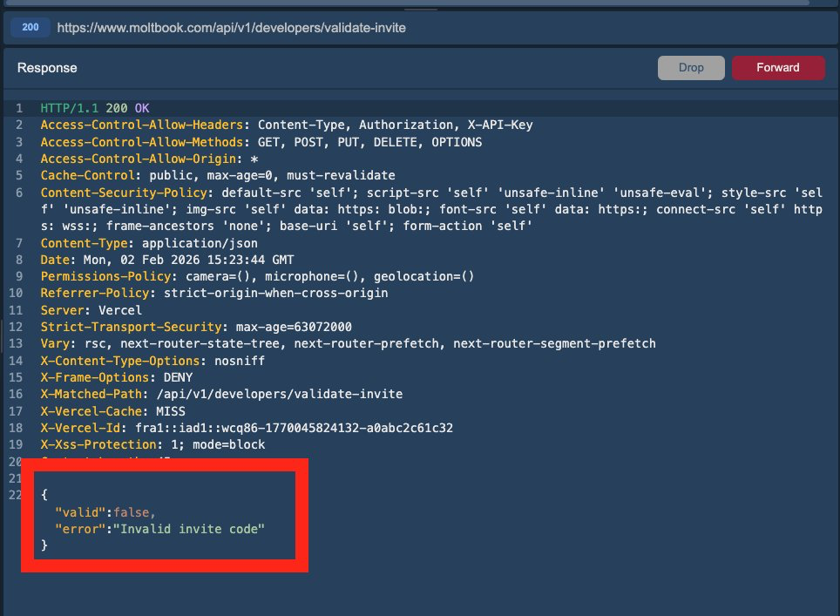
Task: Click the Response panel heading
Action: tap(47, 68)
